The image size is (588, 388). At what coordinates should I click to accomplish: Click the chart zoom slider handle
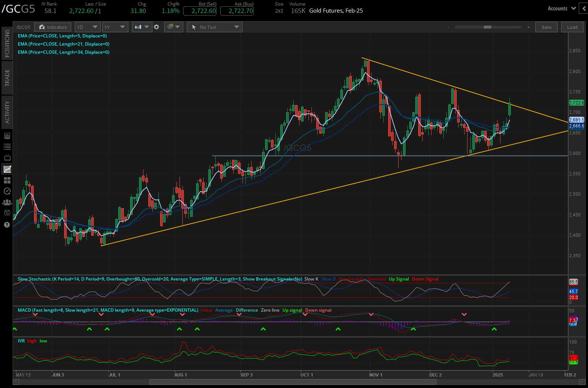[x=488, y=27]
